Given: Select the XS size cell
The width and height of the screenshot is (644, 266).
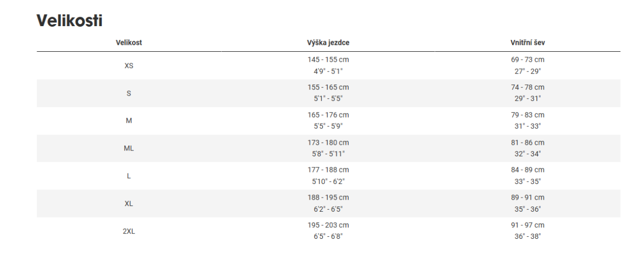Looking at the screenshot, I should click(129, 66).
